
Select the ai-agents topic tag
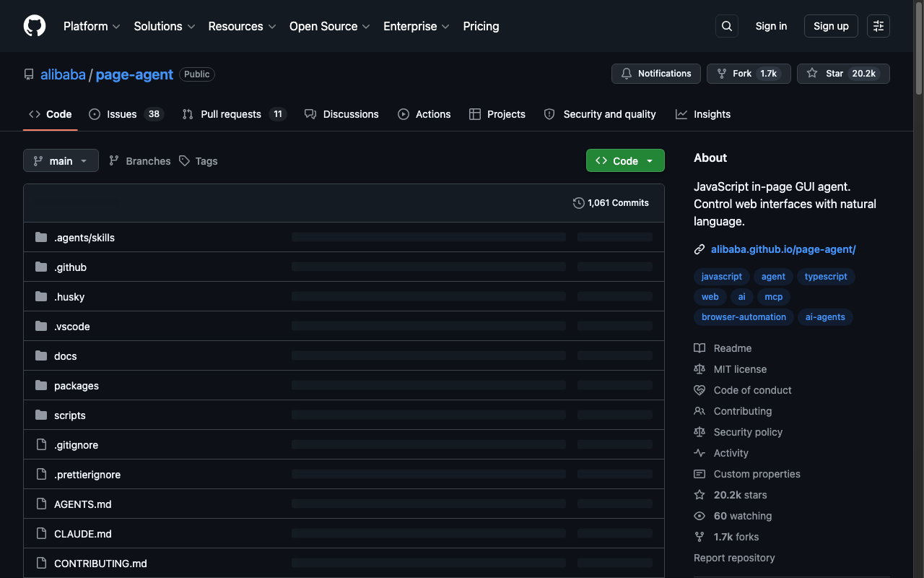(x=825, y=317)
